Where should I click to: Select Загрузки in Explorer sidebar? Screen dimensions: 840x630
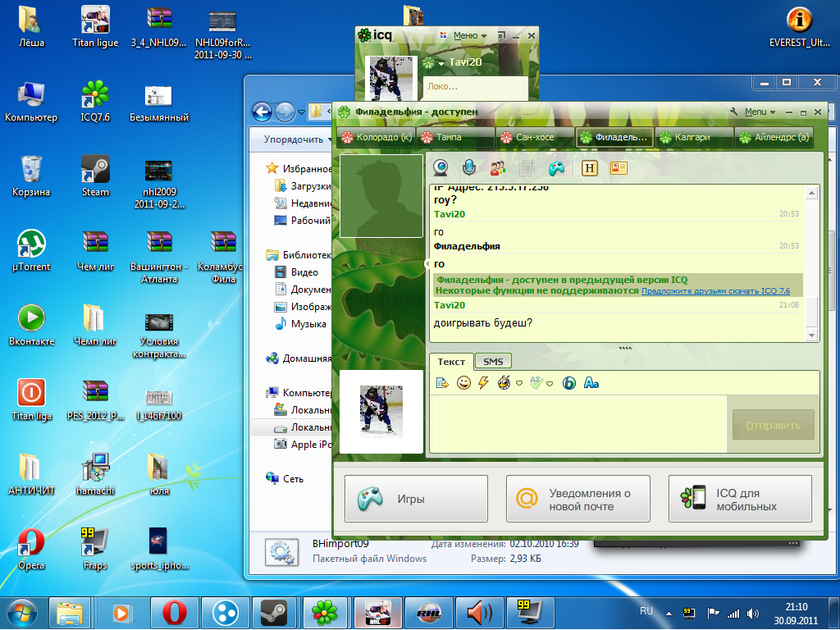point(303,186)
